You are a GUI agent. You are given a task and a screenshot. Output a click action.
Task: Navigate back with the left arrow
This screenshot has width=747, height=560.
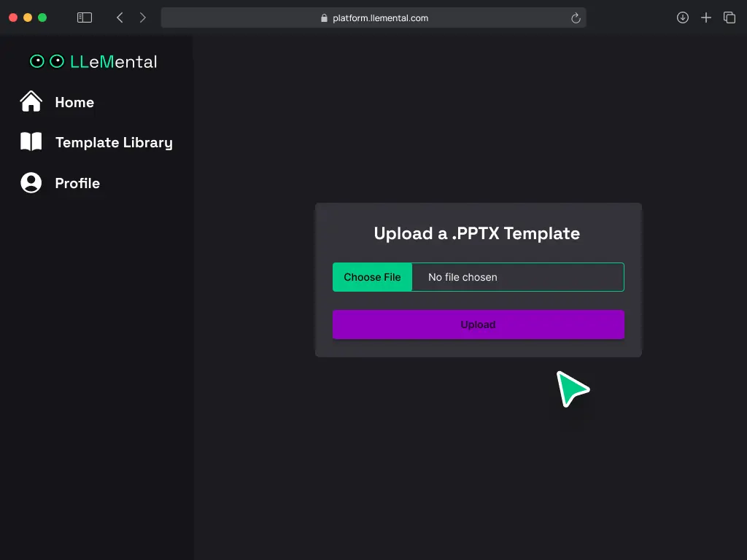click(120, 17)
